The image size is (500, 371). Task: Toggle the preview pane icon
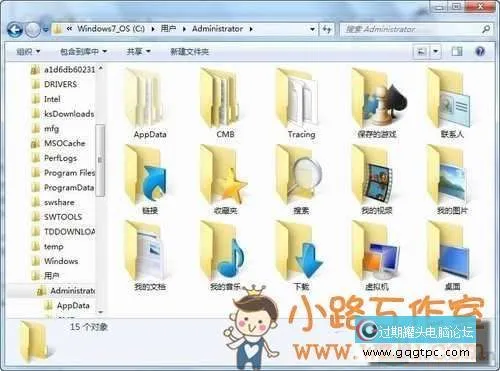(457, 51)
